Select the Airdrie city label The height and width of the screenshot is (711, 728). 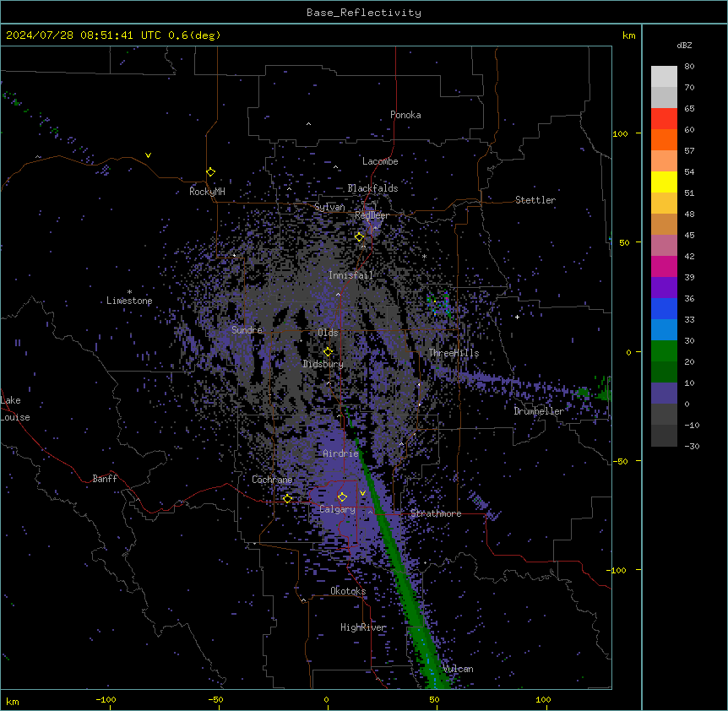[x=341, y=453]
